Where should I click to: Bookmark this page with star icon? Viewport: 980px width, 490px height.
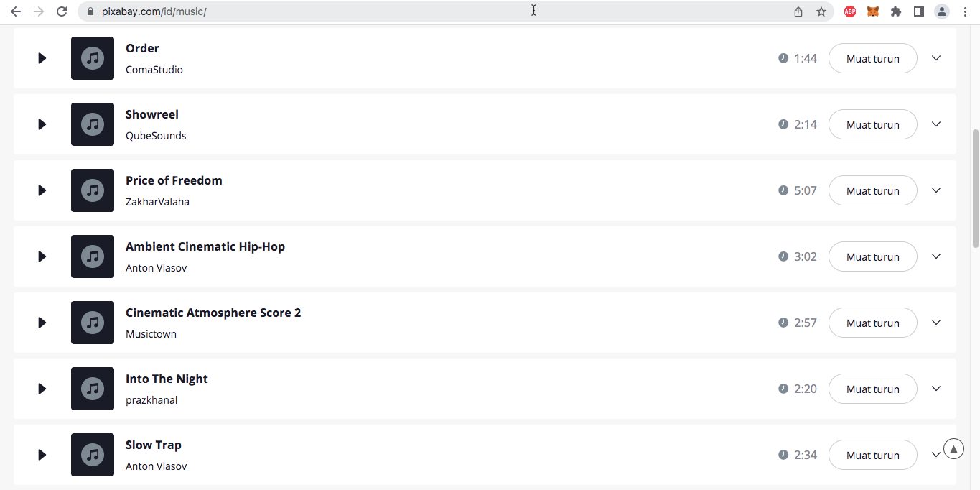click(821, 11)
